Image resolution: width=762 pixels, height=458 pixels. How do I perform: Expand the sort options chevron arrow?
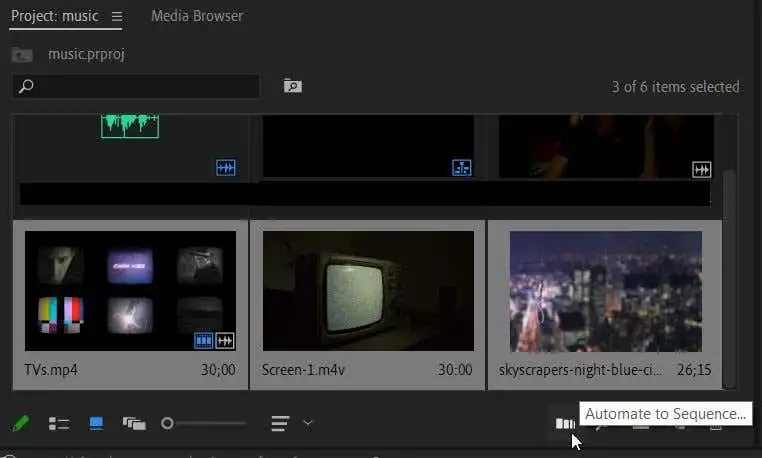pyautogui.click(x=308, y=422)
